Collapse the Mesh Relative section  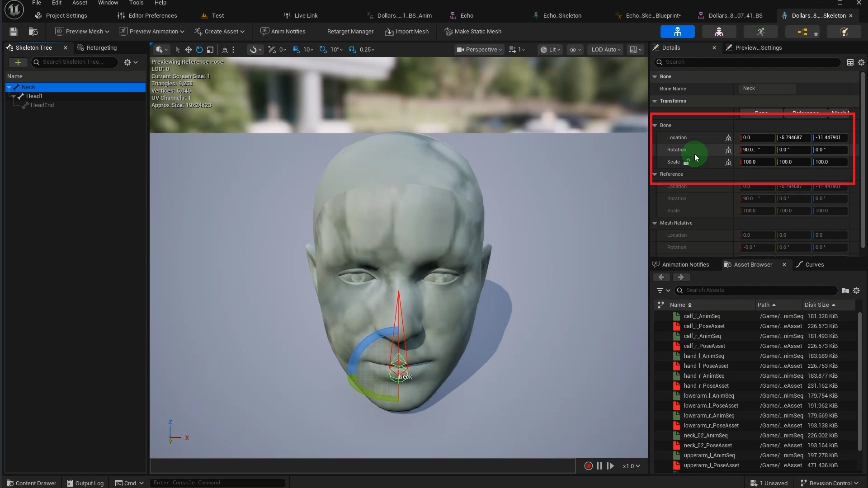coord(655,223)
